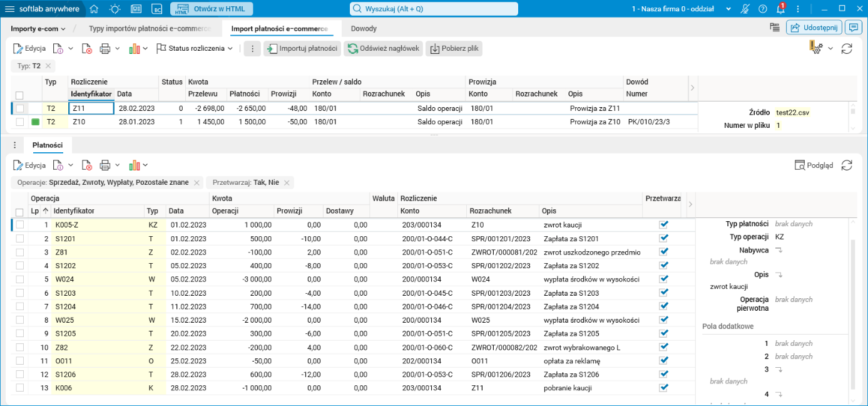Open Typy importów płatności e-commerce tab
The image size is (868, 406).
(x=150, y=28)
